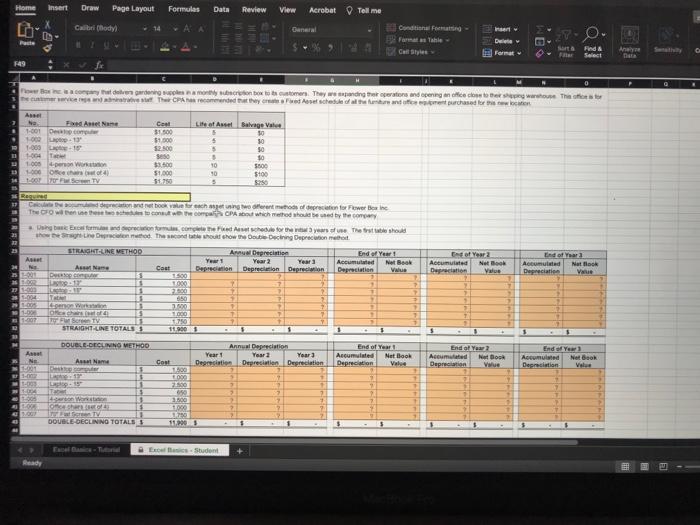Apply percent style format
The width and height of the screenshot is (700, 525).
pyautogui.click(x=316, y=47)
